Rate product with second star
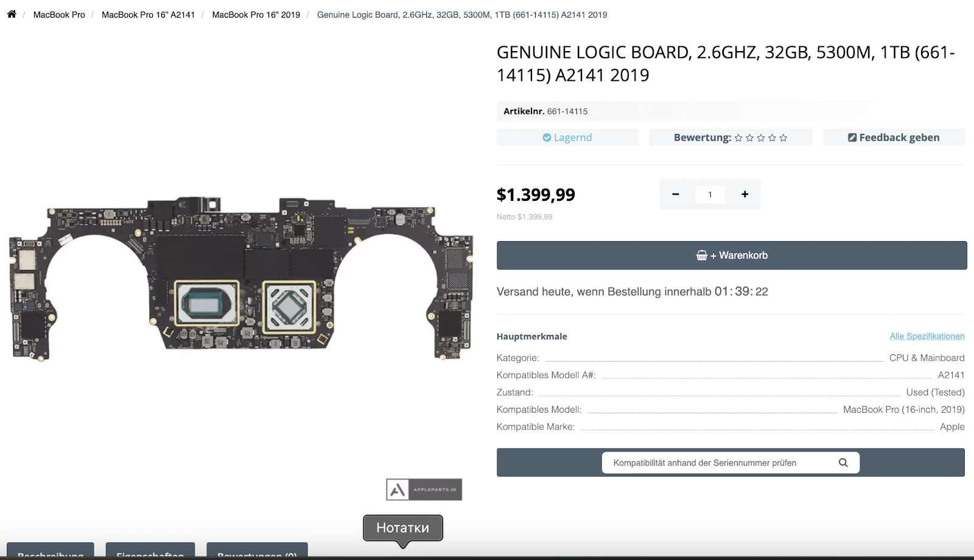Viewport: 974px width, 560px height. click(750, 138)
